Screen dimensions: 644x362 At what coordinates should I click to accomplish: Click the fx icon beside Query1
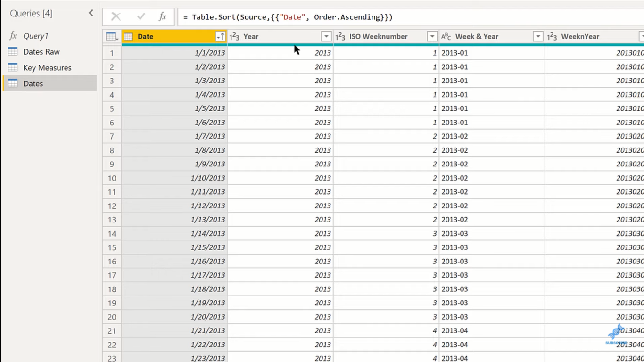pos(13,36)
